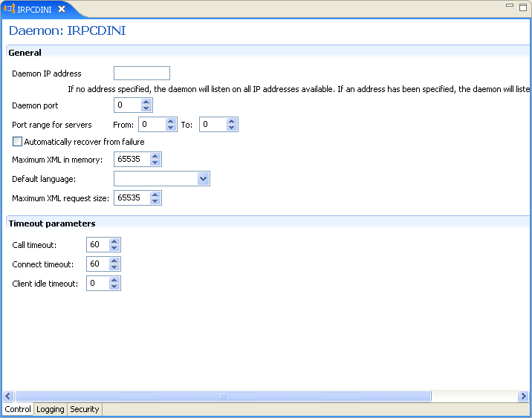Click the Default language label

point(44,179)
